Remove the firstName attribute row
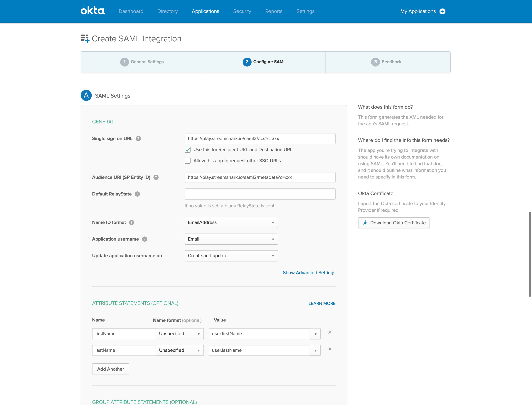 (x=330, y=332)
